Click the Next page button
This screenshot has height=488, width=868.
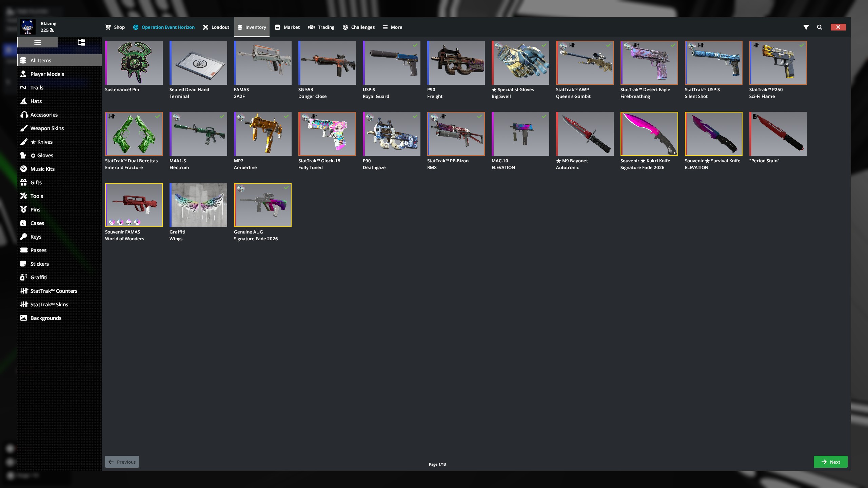tap(830, 462)
